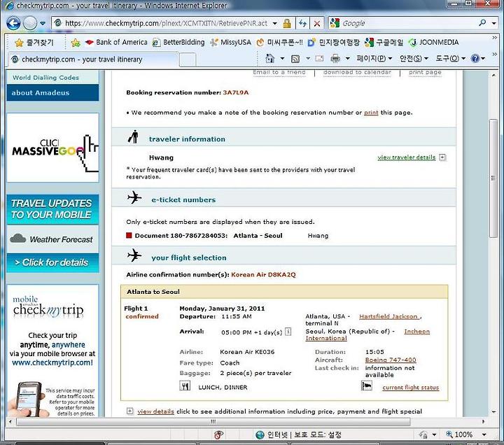504x445 pixels.
Task: Click the Print icon in command bar
Action: pos(335,59)
